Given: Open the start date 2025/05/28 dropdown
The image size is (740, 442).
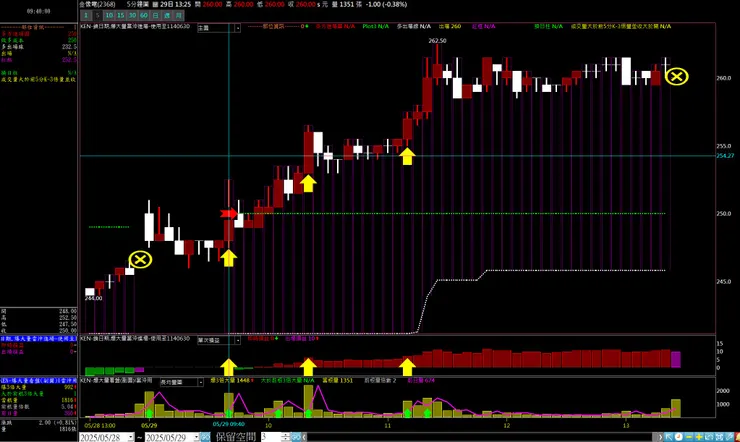Looking at the screenshot, I should 131,437.
